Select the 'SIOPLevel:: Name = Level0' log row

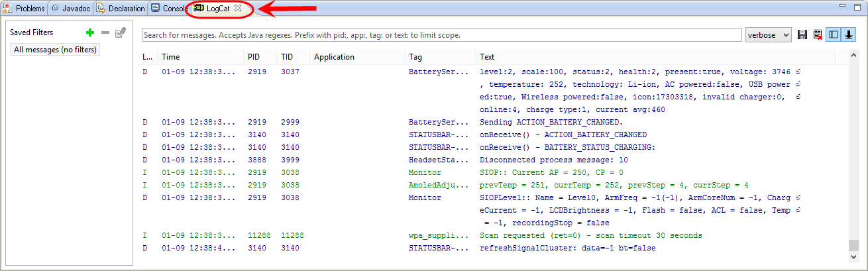point(494,211)
